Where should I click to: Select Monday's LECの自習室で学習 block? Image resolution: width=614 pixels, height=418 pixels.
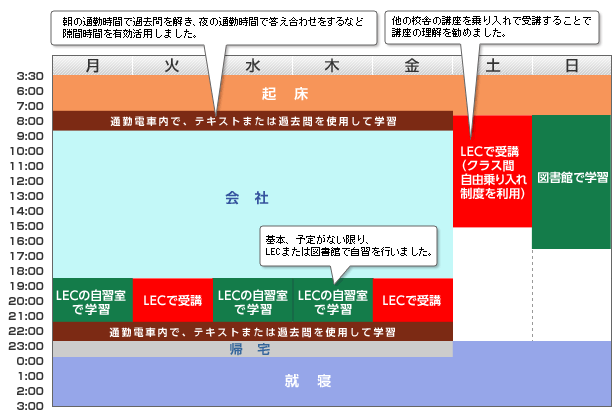[x=93, y=300]
